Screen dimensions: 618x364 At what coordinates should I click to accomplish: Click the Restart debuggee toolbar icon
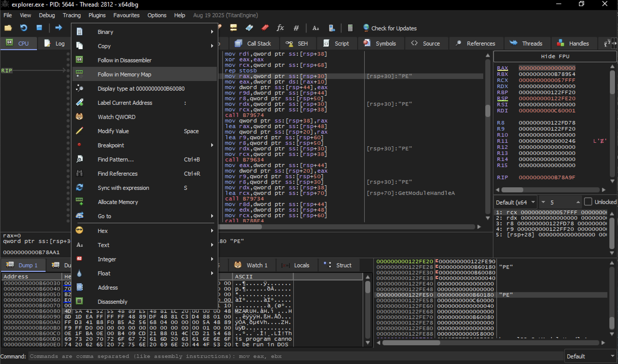pyautogui.click(x=24, y=28)
